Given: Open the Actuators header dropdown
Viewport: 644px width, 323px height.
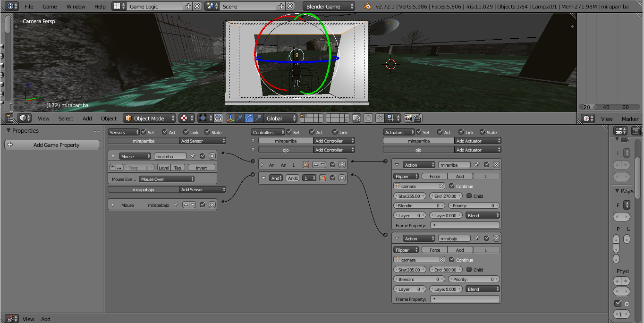Looking at the screenshot, I should click(399, 132).
